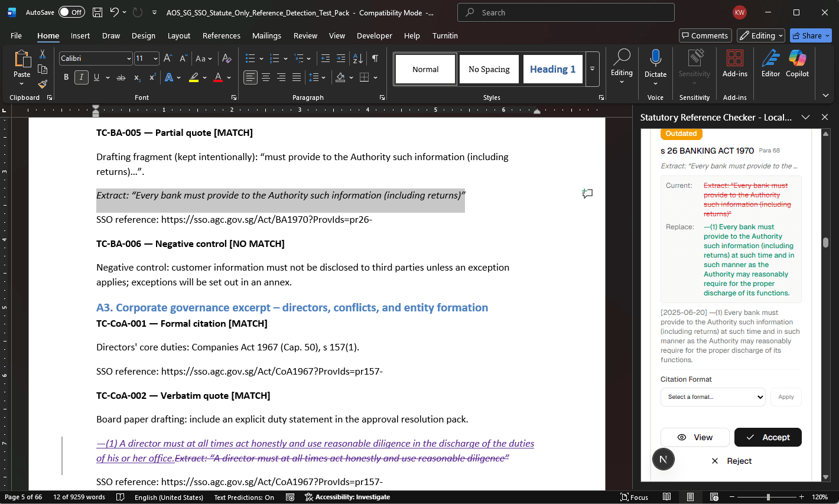This screenshot has height=504, width=839.
Task: Toggle bold formatting
Action: (x=66, y=77)
